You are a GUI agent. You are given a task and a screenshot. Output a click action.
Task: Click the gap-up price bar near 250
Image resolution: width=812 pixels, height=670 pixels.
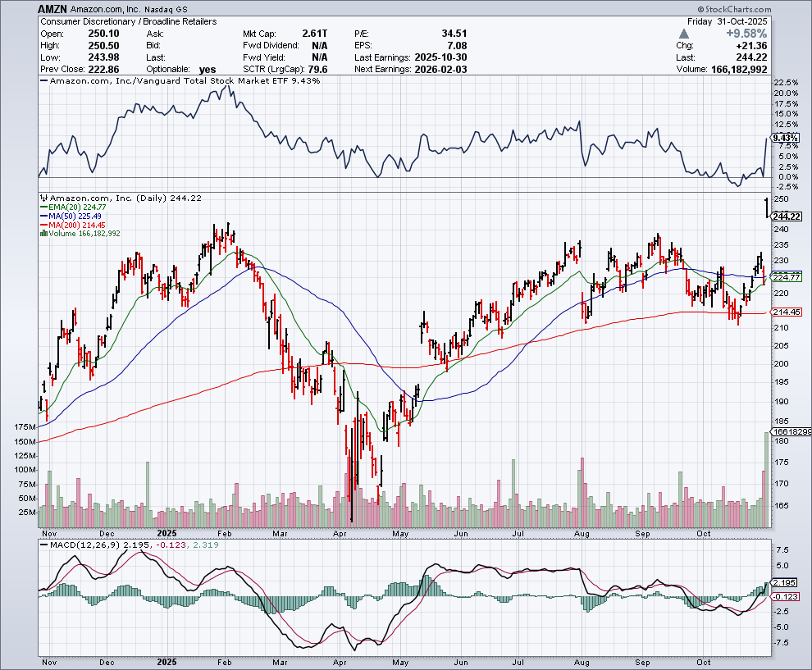click(x=767, y=207)
